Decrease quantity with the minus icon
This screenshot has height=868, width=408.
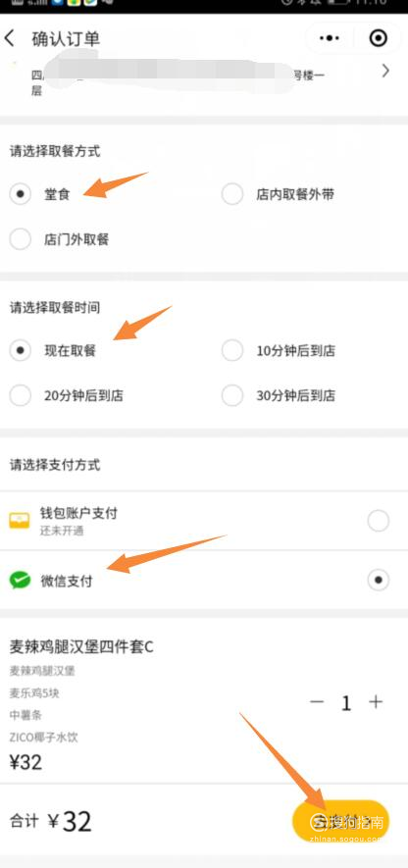(317, 702)
